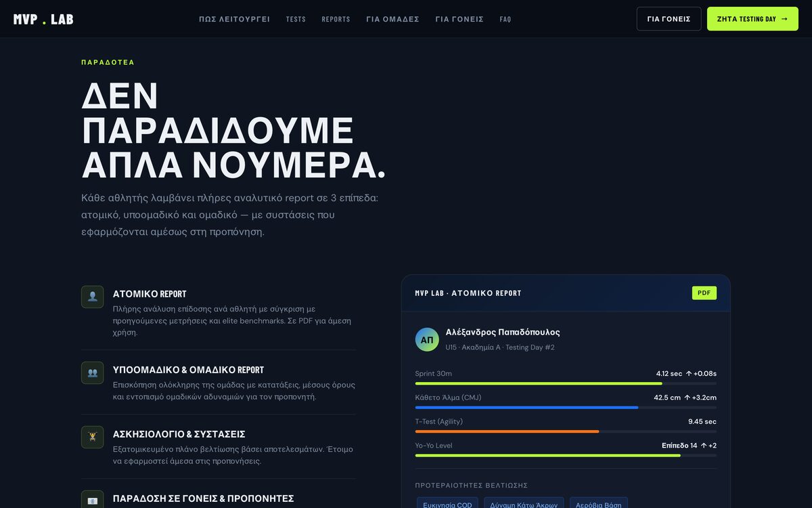Click the paragraph starting Κάθε αθλητής λαμβάνει
The width and height of the screenshot is (812, 508).
click(x=230, y=215)
